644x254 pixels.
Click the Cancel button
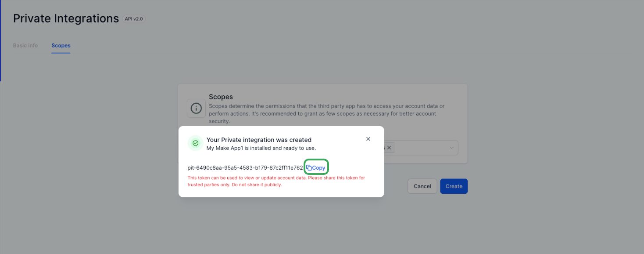click(x=422, y=186)
